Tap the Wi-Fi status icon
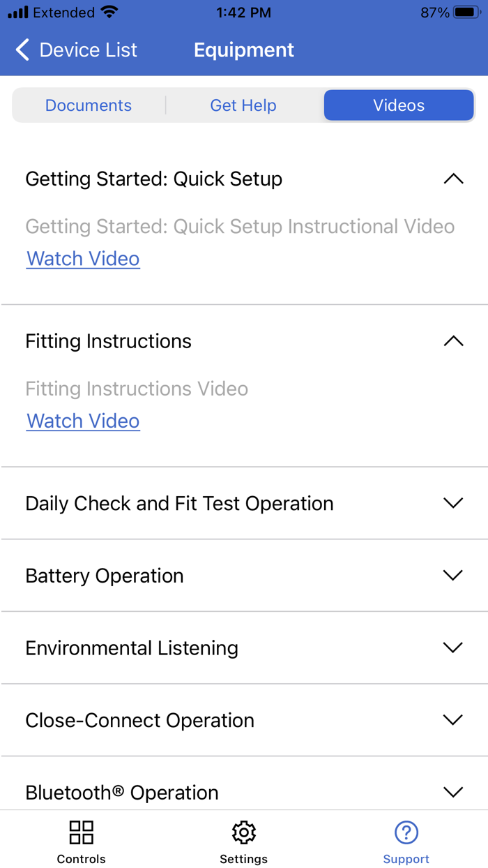The image size is (488, 868). [x=109, y=13]
